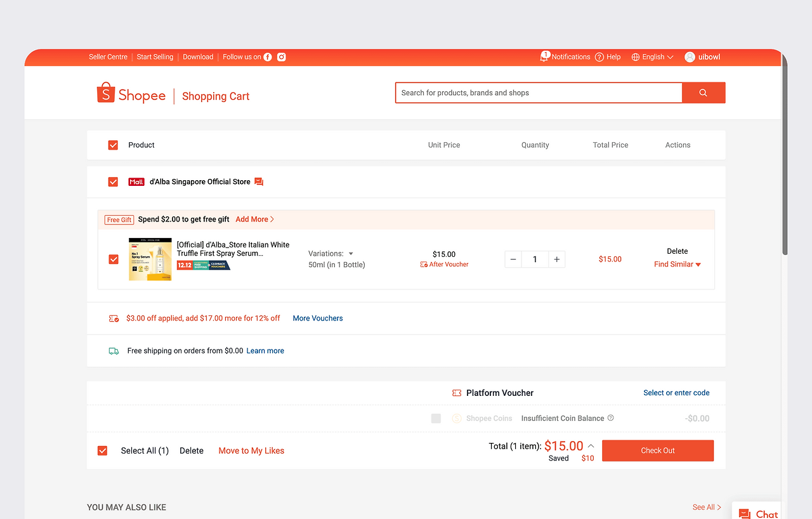The image size is (812, 519).
Task: Click the Insufficient Coin Balance info icon
Action: 611,418
